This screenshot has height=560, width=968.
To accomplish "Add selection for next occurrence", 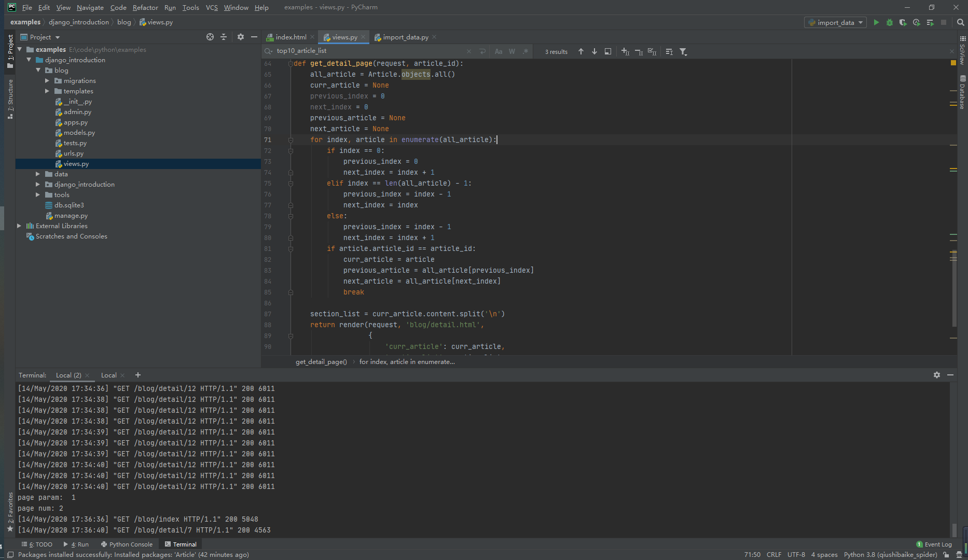I will coord(625,51).
